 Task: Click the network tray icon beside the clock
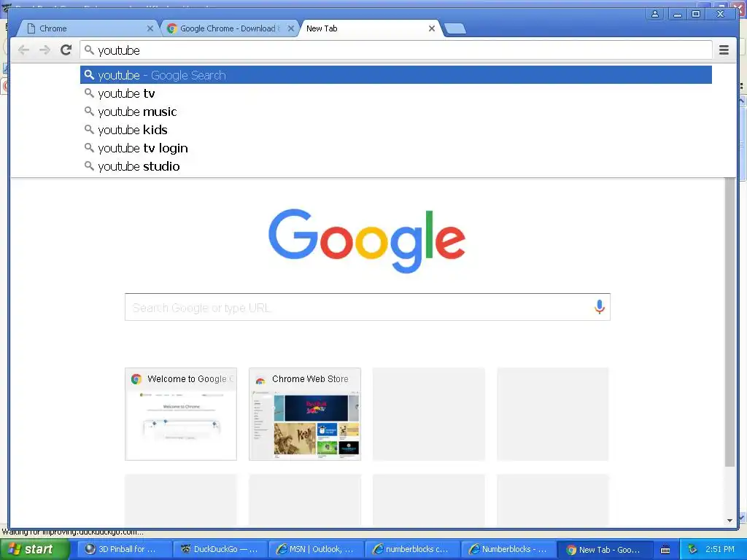click(692, 550)
